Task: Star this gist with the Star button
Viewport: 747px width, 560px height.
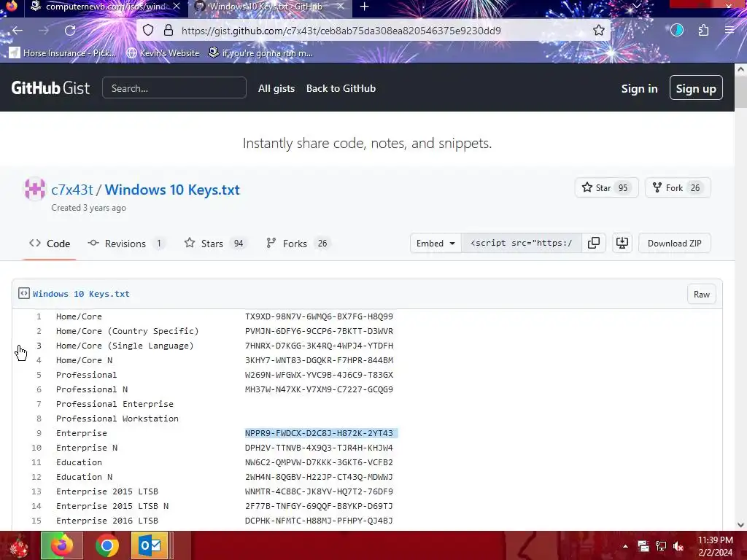Action: click(606, 187)
